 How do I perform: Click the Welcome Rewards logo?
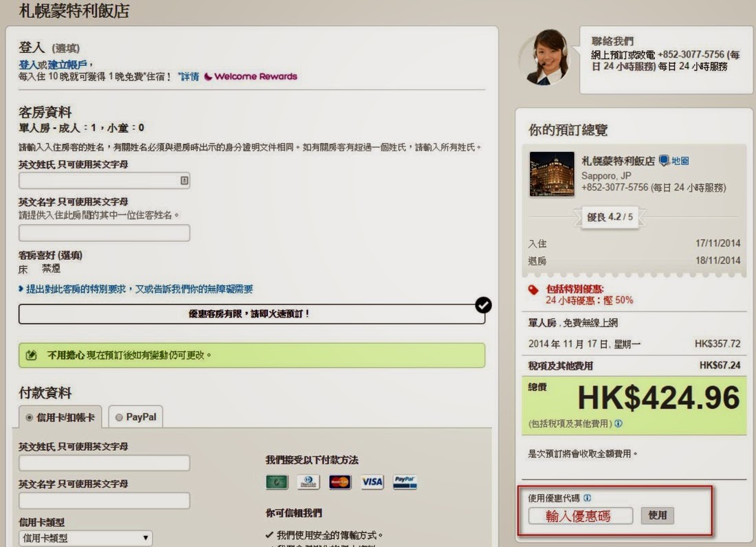251,76
